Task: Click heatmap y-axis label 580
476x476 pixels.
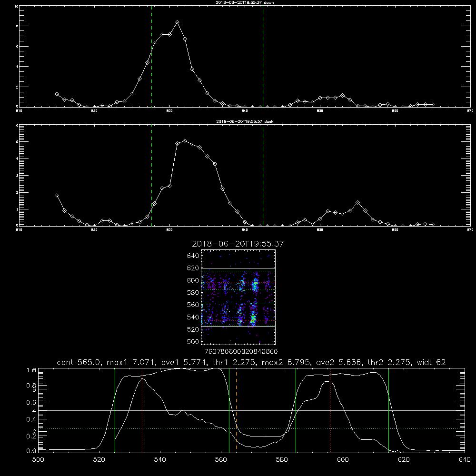Action: [x=193, y=293]
